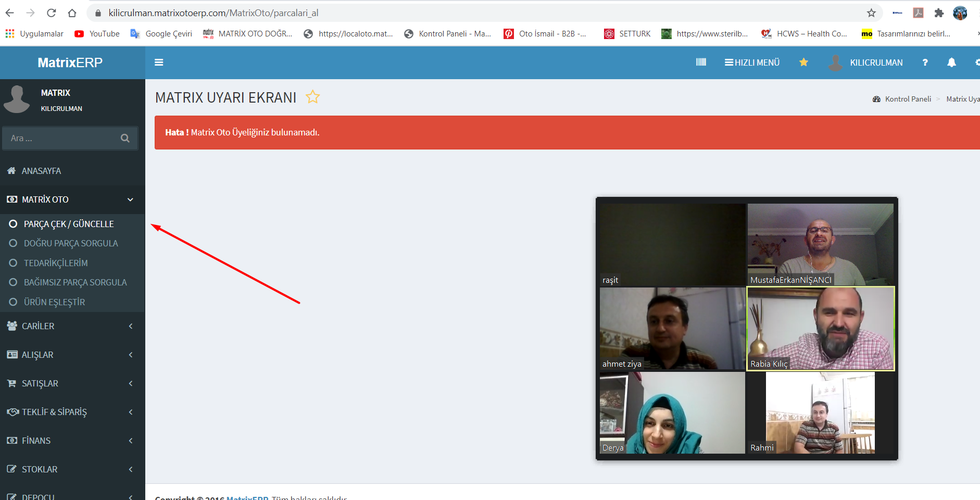Click the search magnifier in sidebar
The height and width of the screenshot is (500, 980).
125,139
